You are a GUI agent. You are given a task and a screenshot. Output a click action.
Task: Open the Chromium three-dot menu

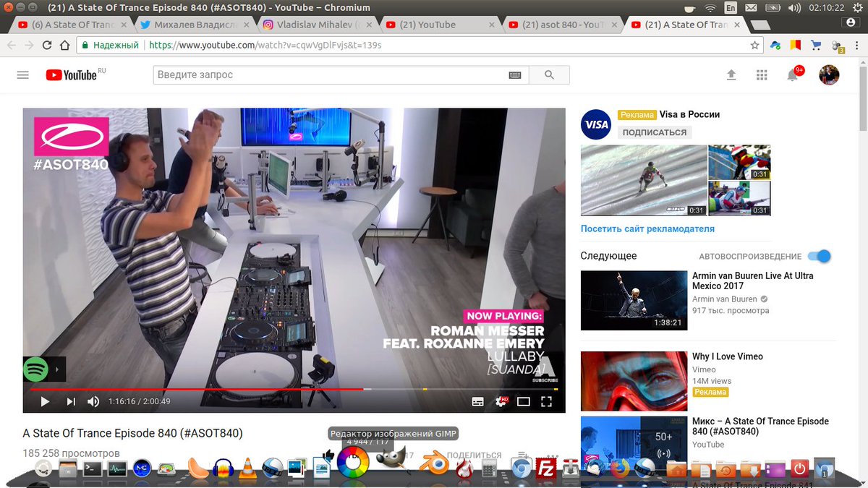tap(856, 45)
